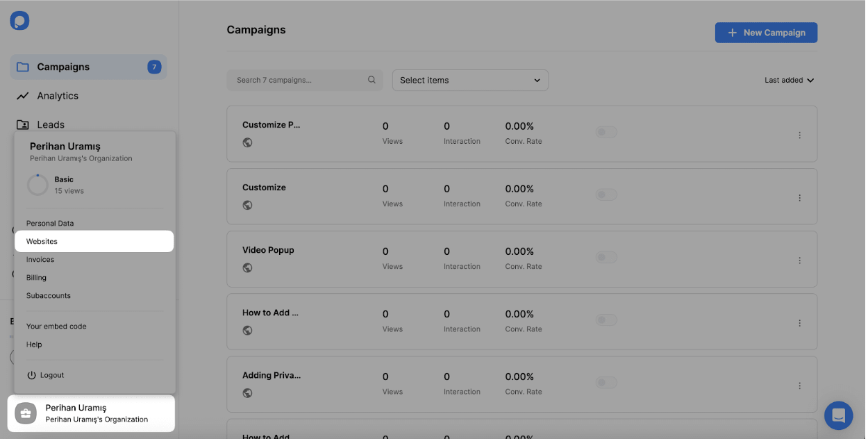This screenshot has width=868, height=439.
Task: Toggle the Customize P... campaign status switch
Action: (x=606, y=132)
